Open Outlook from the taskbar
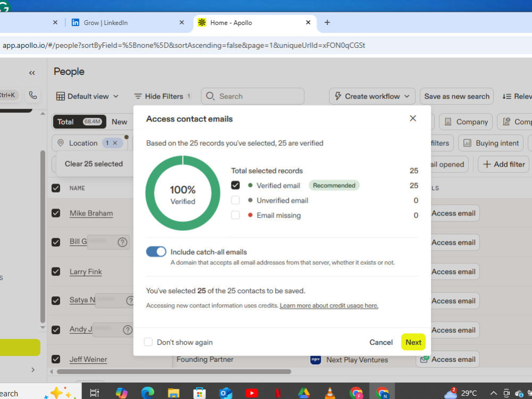This screenshot has height=399, width=532. (226, 393)
